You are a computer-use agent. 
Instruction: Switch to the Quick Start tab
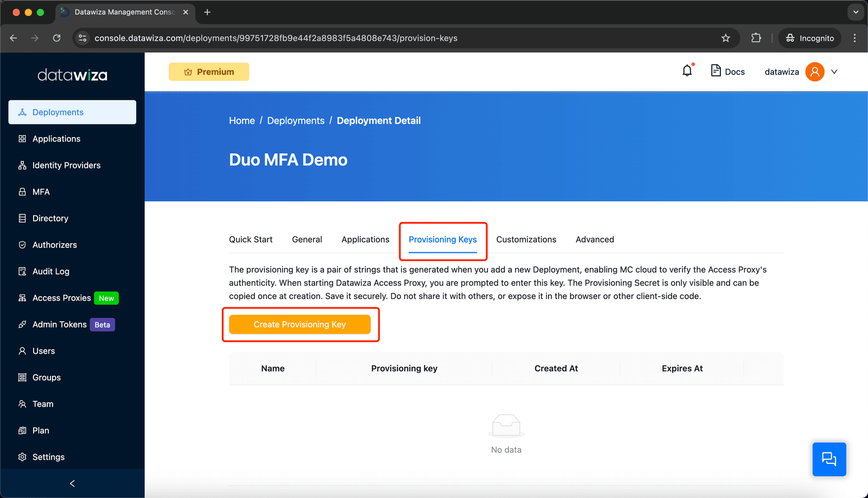251,240
